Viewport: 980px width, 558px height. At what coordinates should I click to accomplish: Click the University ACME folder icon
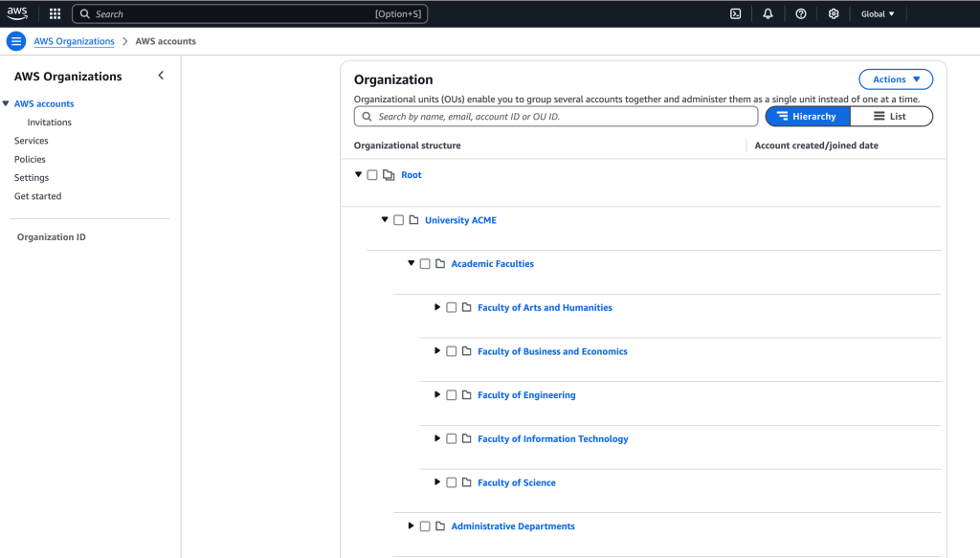click(413, 220)
